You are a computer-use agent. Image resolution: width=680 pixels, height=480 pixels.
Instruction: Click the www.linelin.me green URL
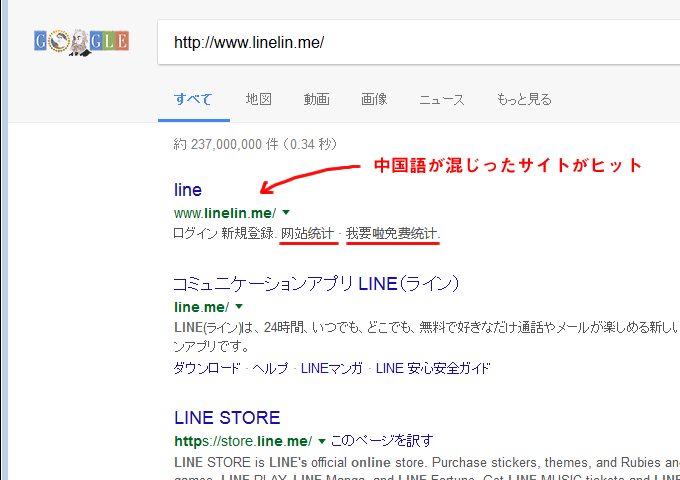(x=224, y=213)
